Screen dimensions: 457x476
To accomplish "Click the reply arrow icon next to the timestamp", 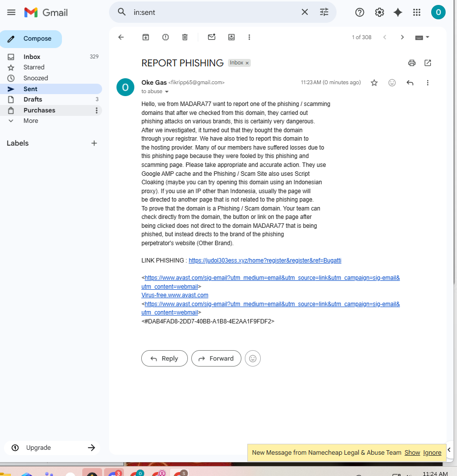I will point(410,83).
